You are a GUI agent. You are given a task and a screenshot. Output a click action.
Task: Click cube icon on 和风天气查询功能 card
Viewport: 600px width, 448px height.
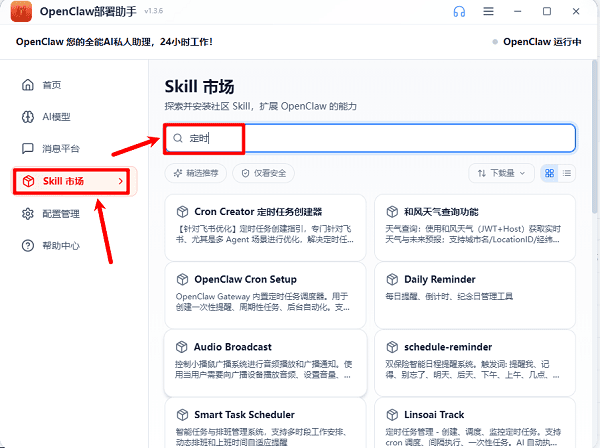coord(392,212)
